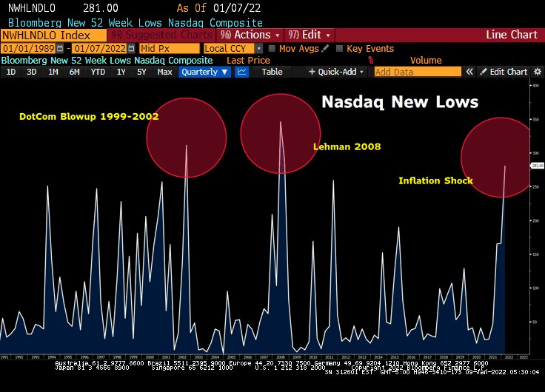Select the 6M time range
Viewport: 545px width, 392px height.
(74, 72)
